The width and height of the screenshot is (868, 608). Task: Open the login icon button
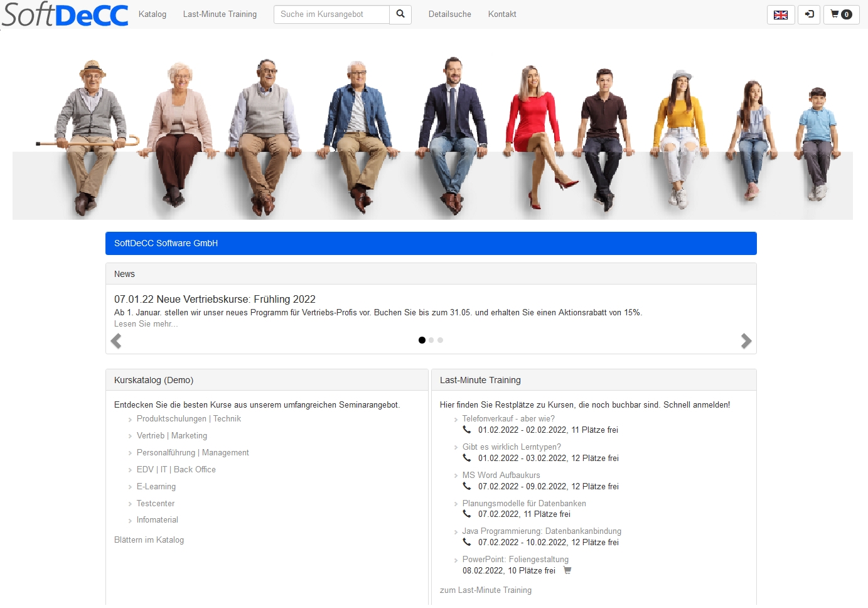click(x=809, y=14)
